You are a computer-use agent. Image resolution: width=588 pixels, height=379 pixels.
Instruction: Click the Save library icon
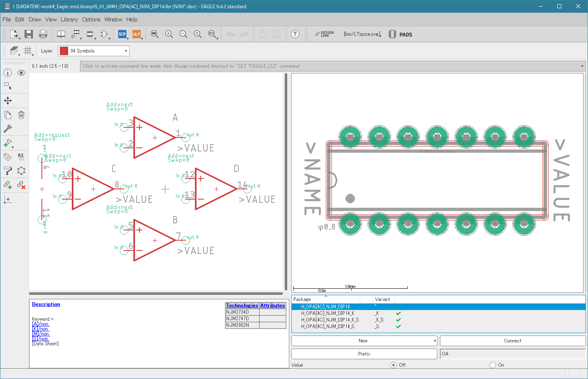point(29,34)
